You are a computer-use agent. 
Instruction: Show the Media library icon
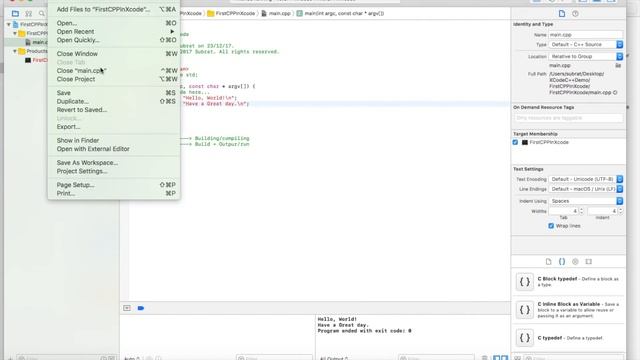click(589, 261)
